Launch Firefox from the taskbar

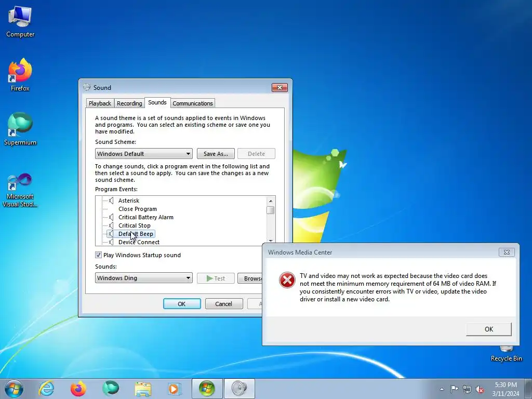[78, 389]
